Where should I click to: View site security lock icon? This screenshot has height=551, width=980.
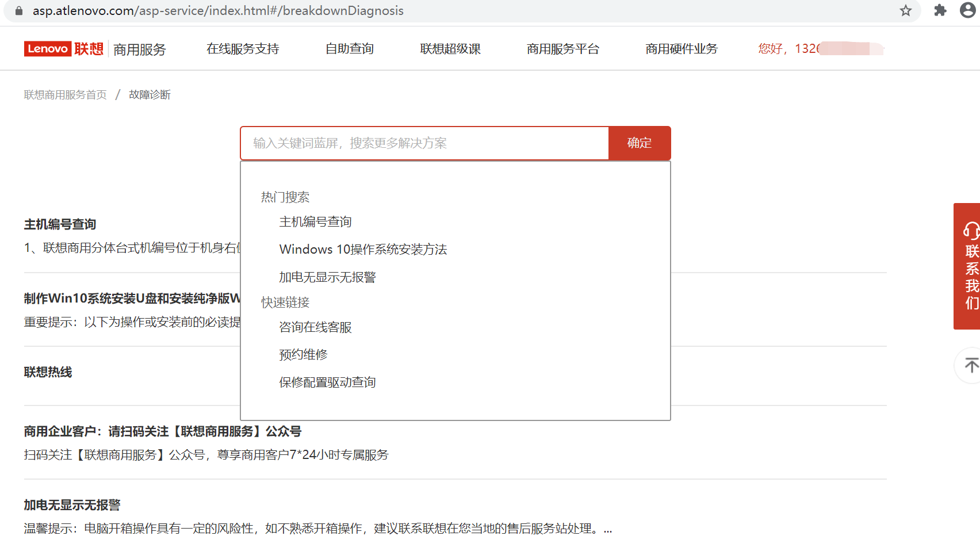pyautogui.click(x=18, y=10)
